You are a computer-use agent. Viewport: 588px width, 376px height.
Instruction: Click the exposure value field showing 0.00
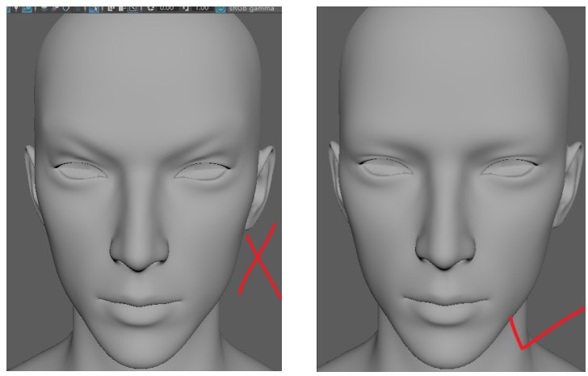[x=167, y=9]
